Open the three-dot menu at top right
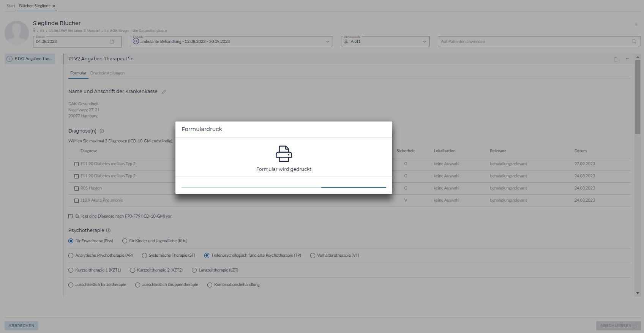 (636, 25)
